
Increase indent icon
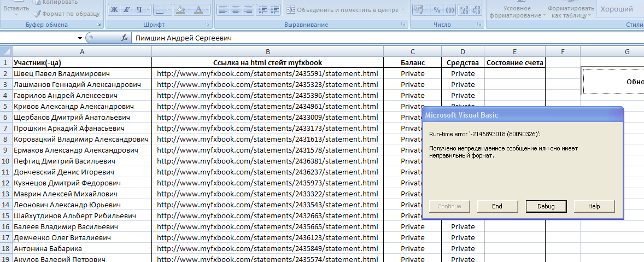pyautogui.click(x=275, y=10)
